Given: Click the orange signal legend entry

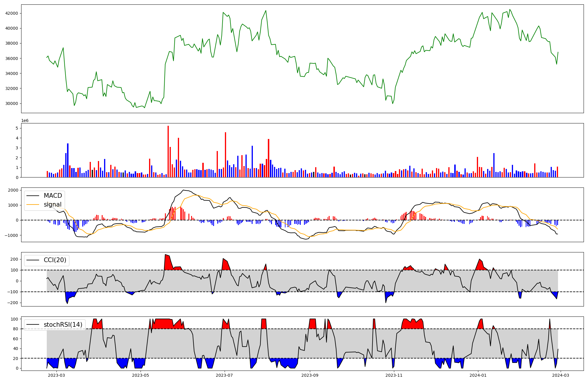Looking at the screenshot, I should (x=53, y=205).
